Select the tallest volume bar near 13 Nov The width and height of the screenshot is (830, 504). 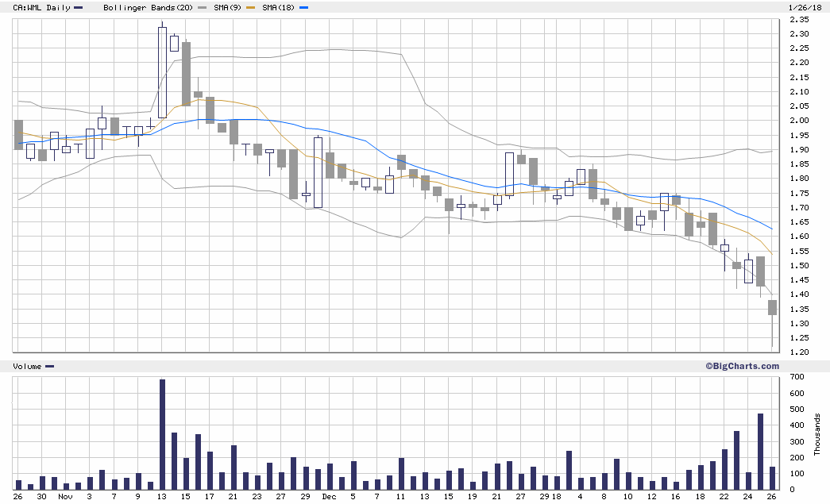point(162,434)
